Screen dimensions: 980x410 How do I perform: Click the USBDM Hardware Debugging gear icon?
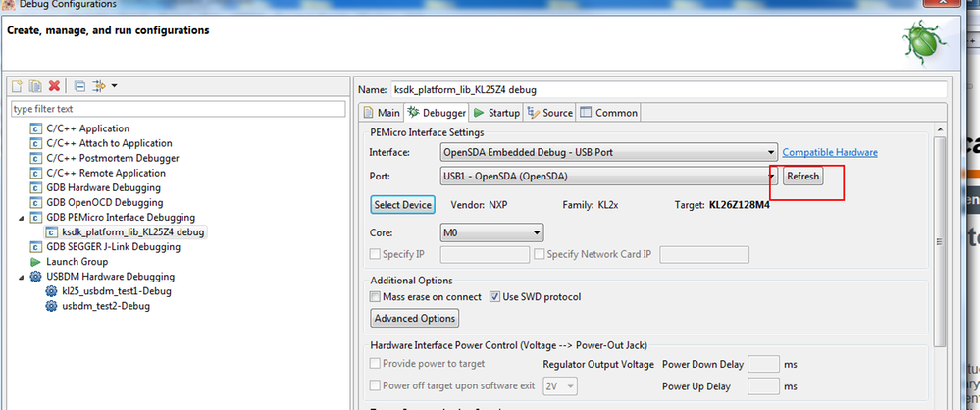[x=35, y=277]
